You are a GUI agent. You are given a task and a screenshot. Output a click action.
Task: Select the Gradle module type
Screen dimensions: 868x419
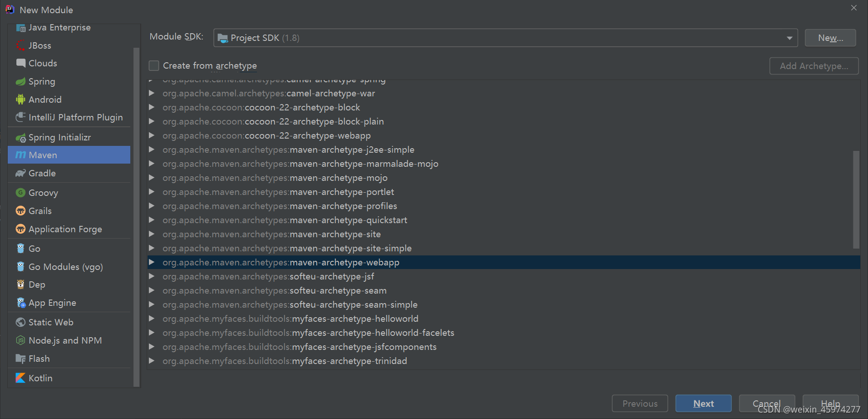click(x=42, y=173)
